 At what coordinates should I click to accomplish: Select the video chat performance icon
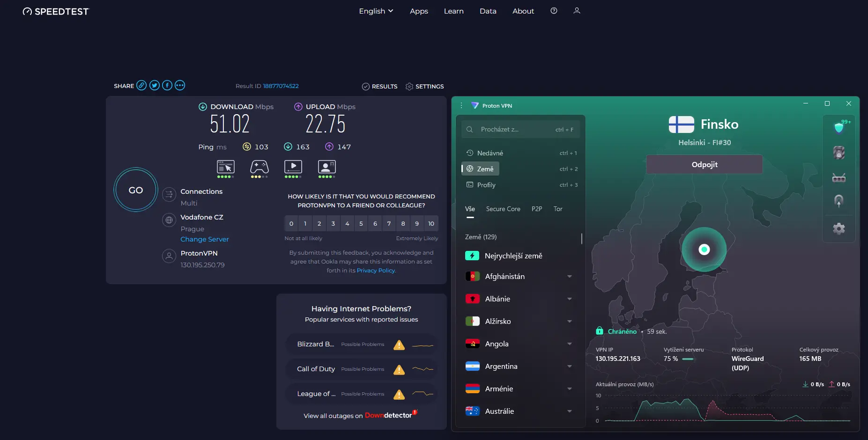pyautogui.click(x=326, y=167)
